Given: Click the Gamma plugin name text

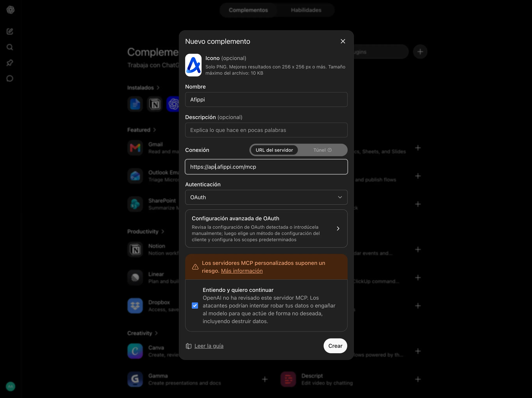Looking at the screenshot, I should (x=158, y=376).
